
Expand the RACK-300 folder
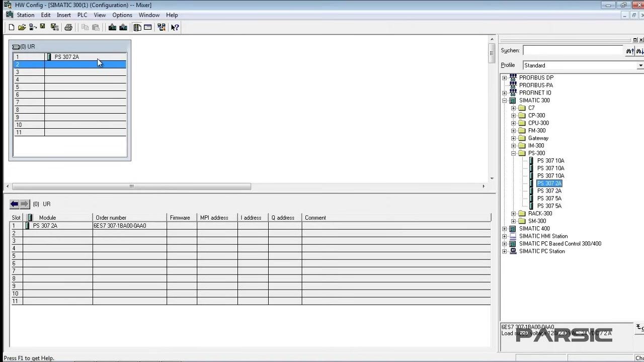pyautogui.click(x=514, y=214)
